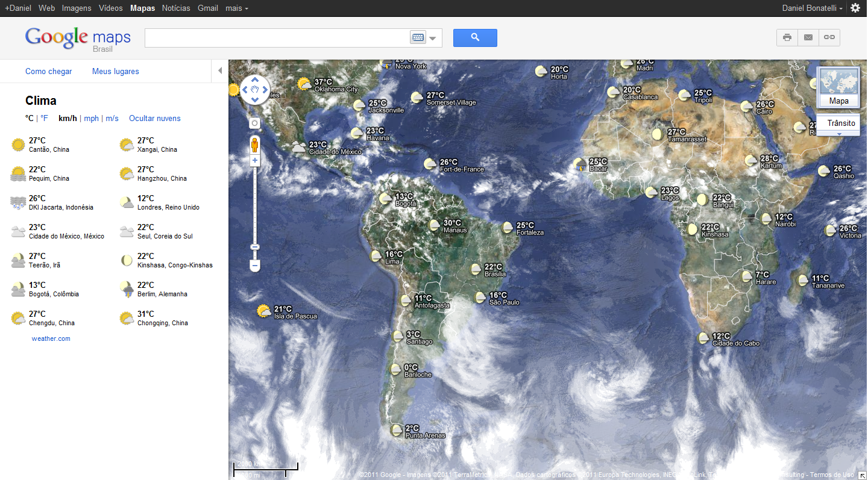This screenshot has height=480, width=868.
Task: Click the zoom-in plus button on the map
Action: 254,160
